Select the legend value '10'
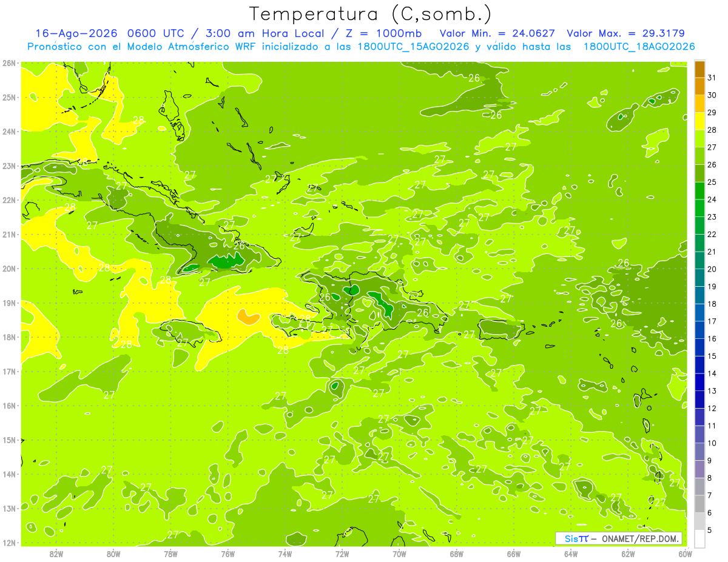Image resolution: width=728 pixels, height=562 pixels. (712, 443)
